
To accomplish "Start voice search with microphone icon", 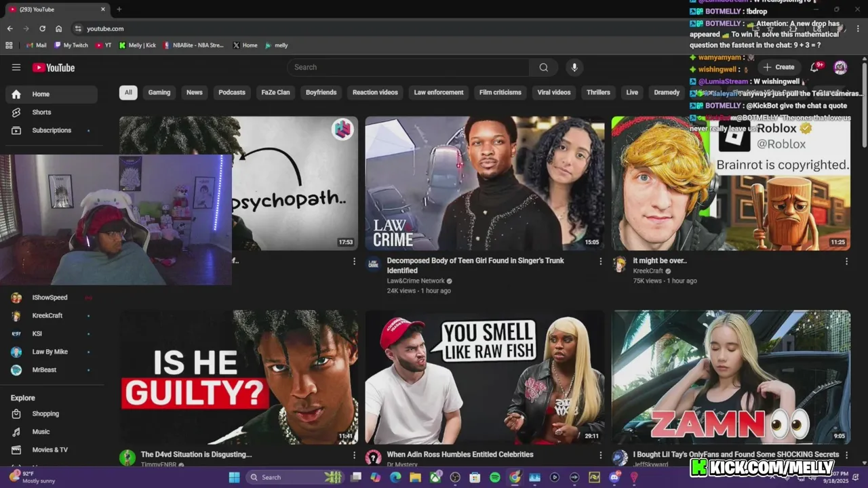I will (x=574, y=67).
